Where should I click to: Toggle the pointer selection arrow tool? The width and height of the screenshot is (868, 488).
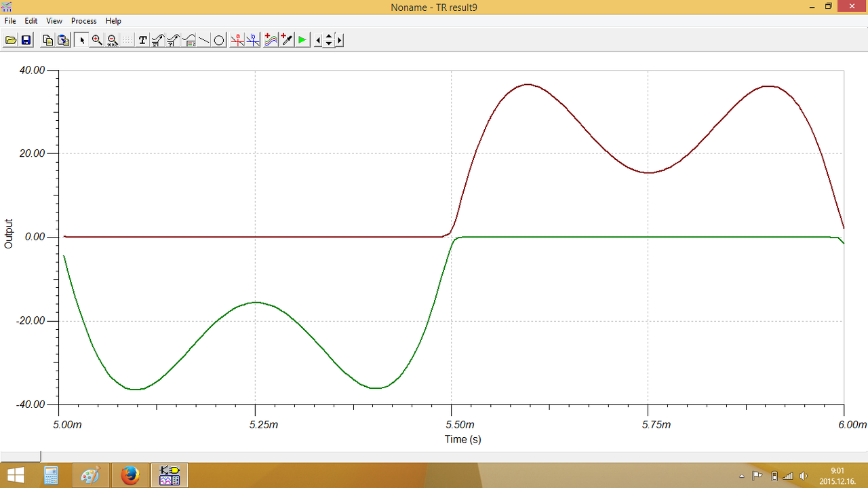coord(82,40)
